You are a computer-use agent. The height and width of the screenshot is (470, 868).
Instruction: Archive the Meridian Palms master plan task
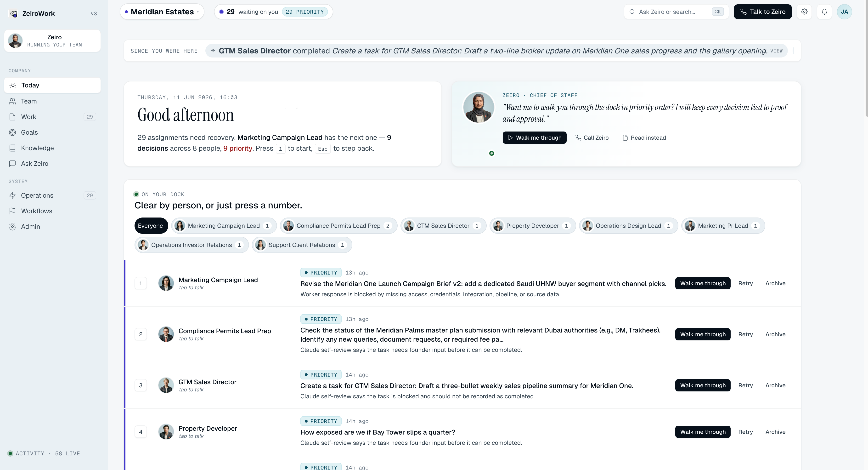[x=775, y=334]
